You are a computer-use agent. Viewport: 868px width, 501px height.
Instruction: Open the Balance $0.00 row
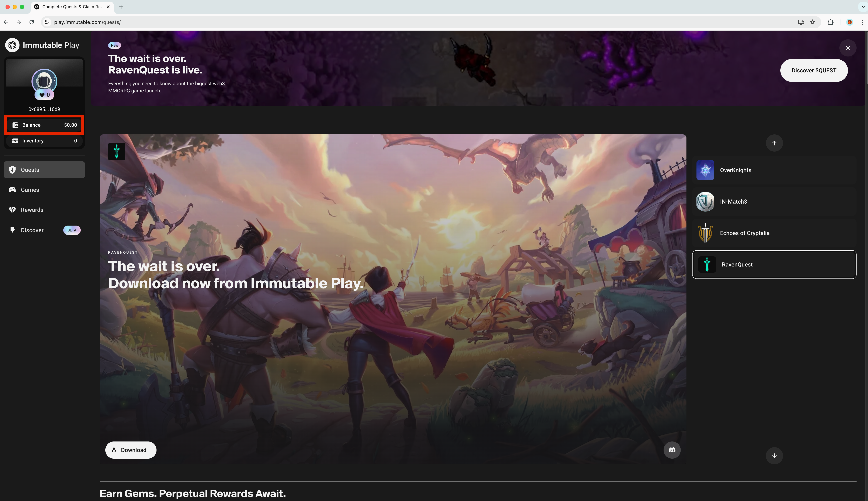tap(44, 125)
